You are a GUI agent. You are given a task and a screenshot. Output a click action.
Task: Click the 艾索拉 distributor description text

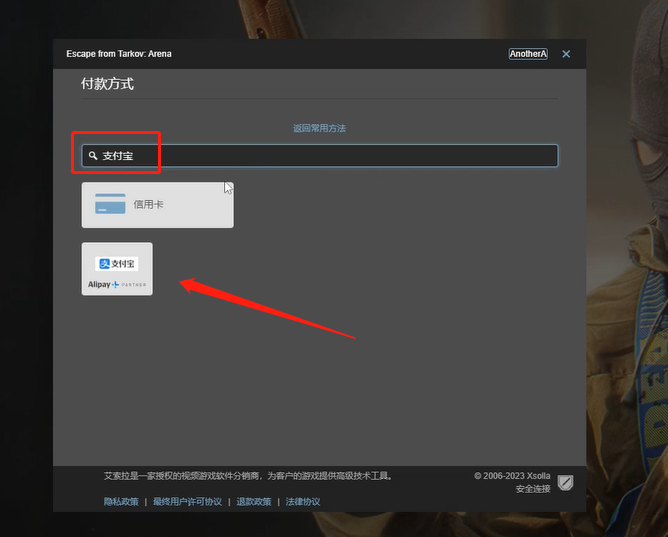point(248,476)
